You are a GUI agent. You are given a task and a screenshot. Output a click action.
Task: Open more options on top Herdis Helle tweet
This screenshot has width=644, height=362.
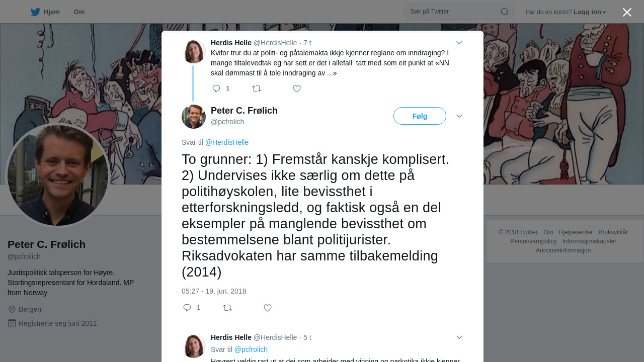click(459, 43)
